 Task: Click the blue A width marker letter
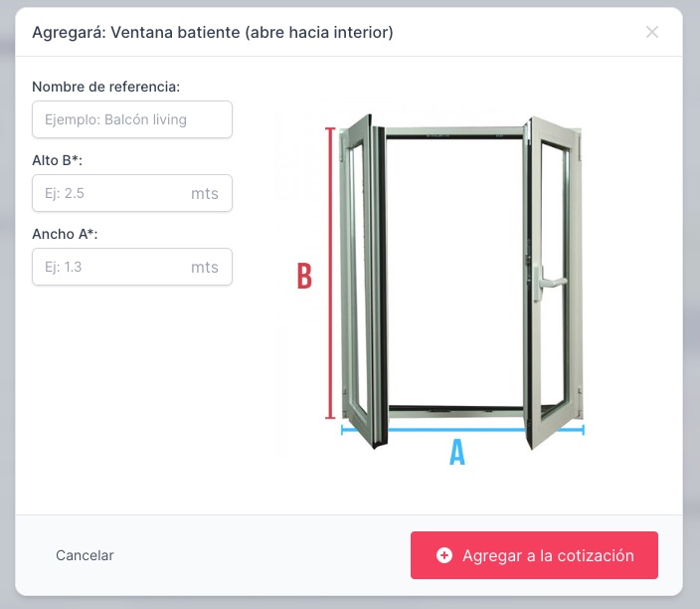coord(457,452)
